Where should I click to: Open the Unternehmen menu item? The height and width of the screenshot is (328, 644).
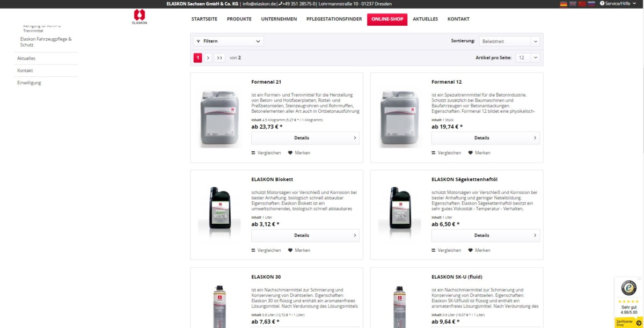click(x=279, y=19)
